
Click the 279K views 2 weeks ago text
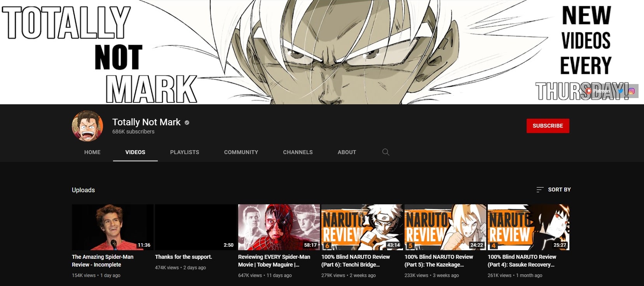point(349,275)
